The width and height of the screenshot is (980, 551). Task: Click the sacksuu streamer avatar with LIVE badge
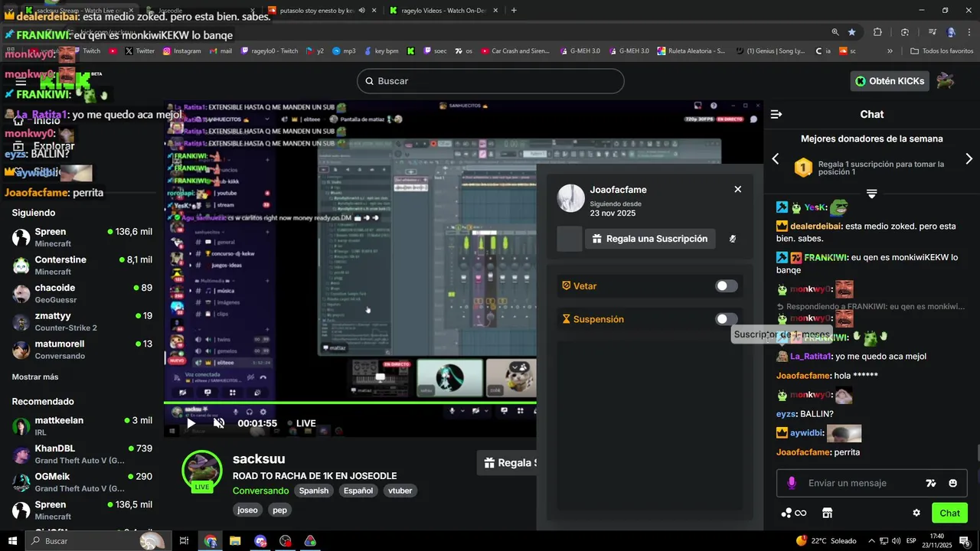pos(202,471)
